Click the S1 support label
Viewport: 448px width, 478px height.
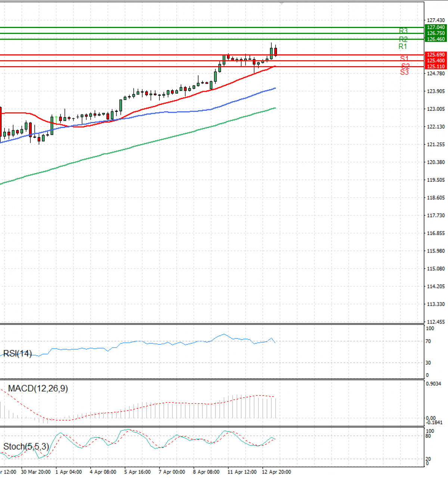coord(404,59)
